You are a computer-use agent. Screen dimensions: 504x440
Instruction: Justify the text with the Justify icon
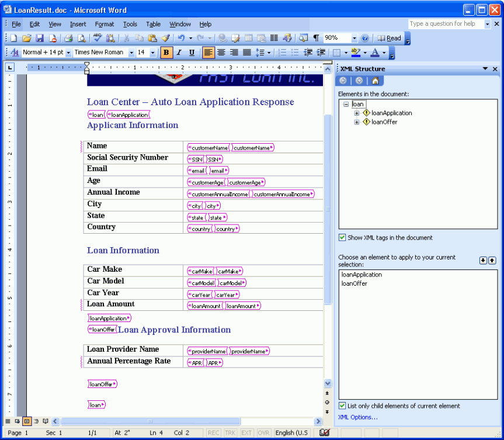(247, 53)
